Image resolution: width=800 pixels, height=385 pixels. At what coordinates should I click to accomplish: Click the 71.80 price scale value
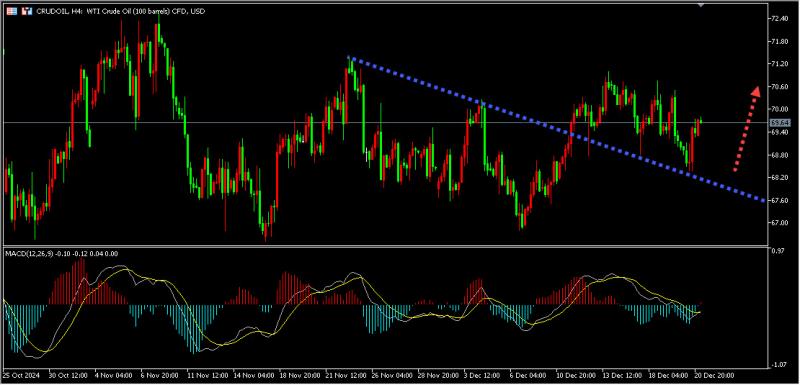coord(781,42)
